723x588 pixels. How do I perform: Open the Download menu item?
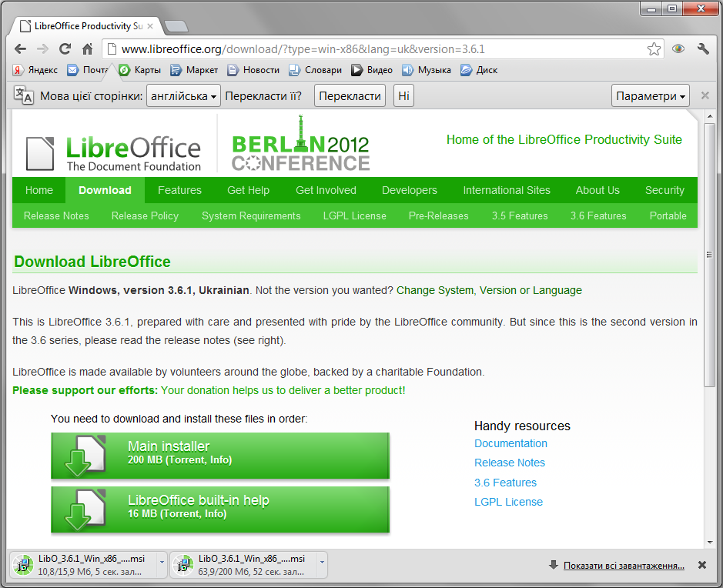pos(105,190)
